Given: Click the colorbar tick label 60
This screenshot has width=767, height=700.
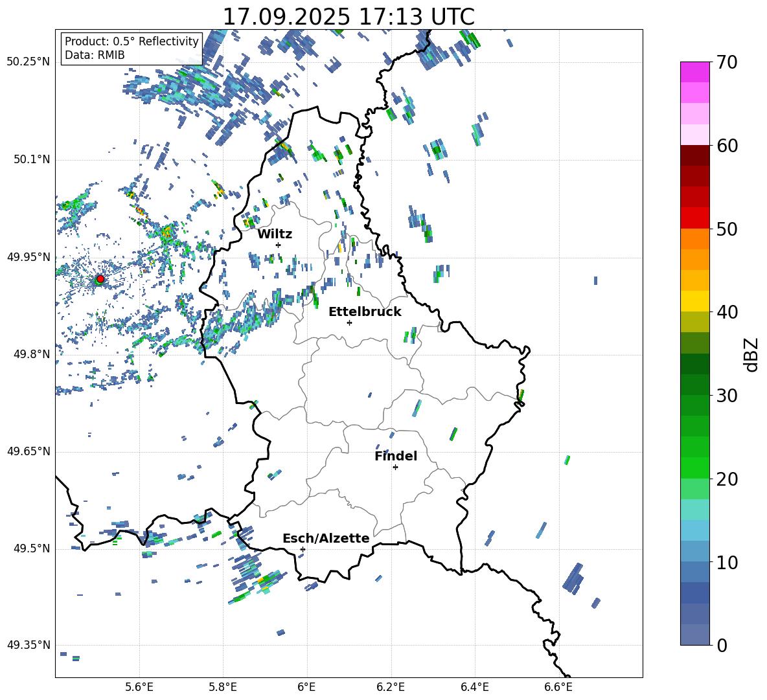Looking at the screenshot, I should [x=727, y=146].
